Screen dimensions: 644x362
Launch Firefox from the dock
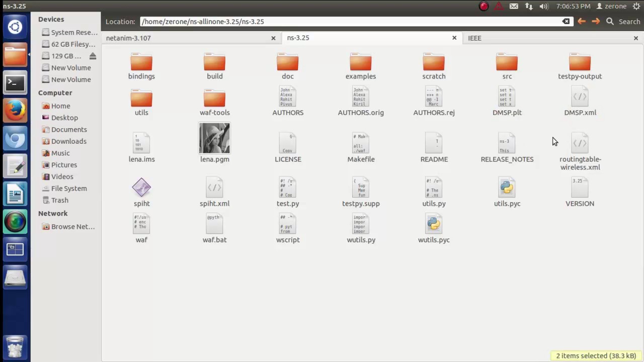(x=15, y=110)
